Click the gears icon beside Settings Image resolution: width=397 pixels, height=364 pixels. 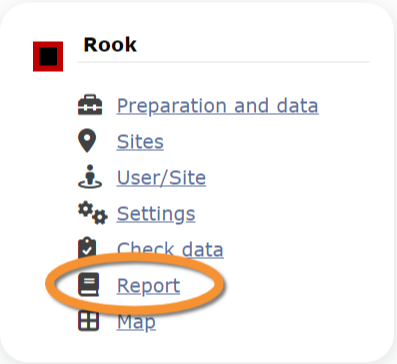93,213
